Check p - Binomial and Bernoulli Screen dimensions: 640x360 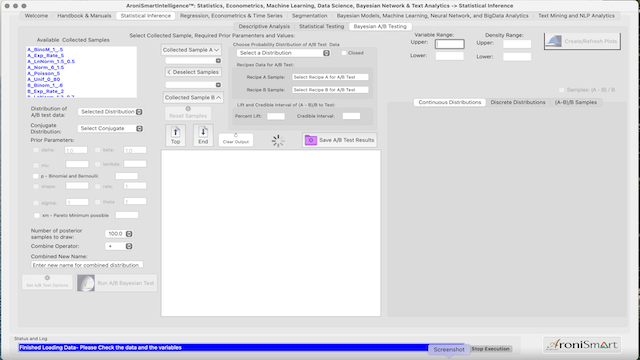[x=36, y=176]
